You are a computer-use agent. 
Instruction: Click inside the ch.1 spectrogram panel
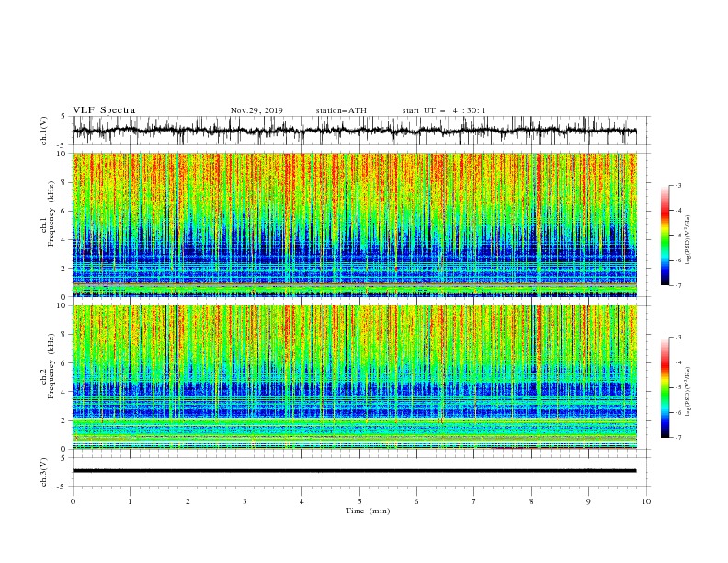coord(354,224)
